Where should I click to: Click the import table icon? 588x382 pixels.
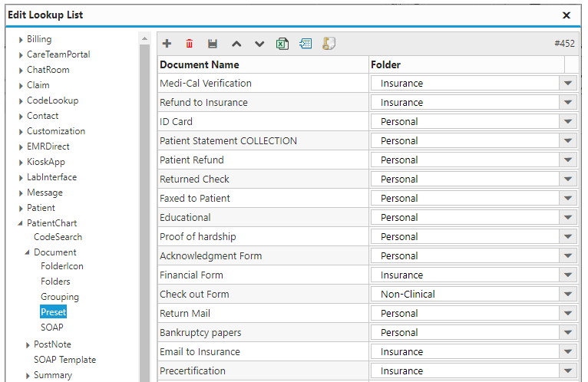[306, 44]
